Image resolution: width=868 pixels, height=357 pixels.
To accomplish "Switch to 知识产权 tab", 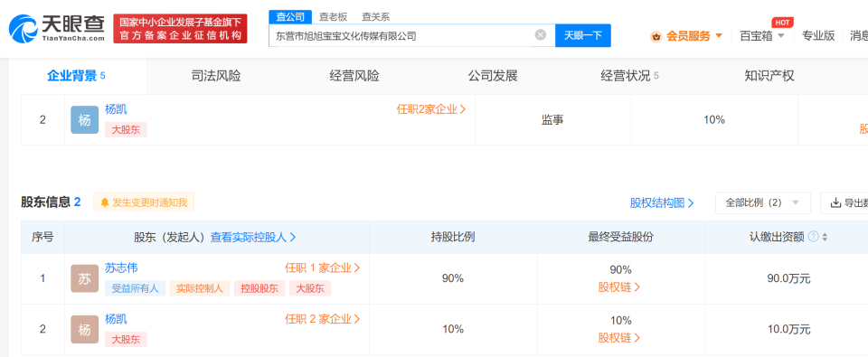I will pyautogui.click(x=769, y=77).
